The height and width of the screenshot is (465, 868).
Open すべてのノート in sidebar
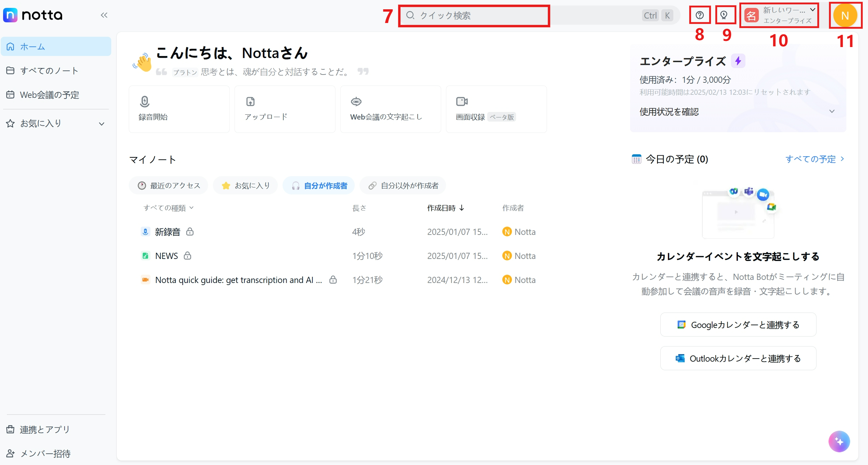pos(56,70)
